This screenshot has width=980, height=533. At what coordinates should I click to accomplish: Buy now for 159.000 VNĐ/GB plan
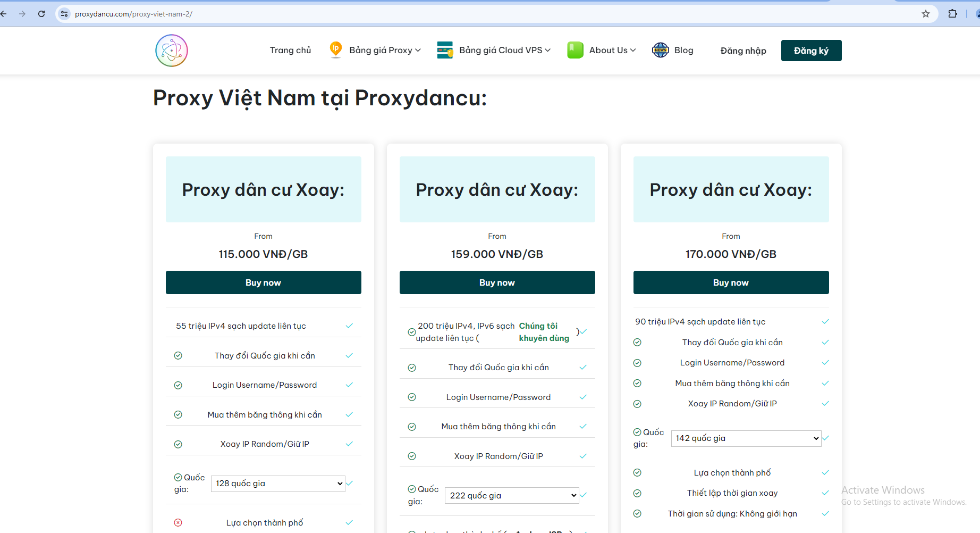coord(497,282)
